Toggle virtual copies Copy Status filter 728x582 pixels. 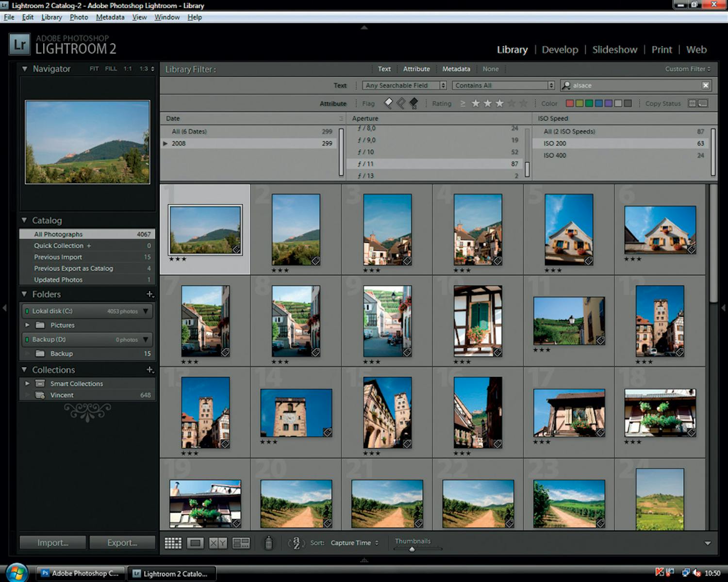tap(703, 103)
